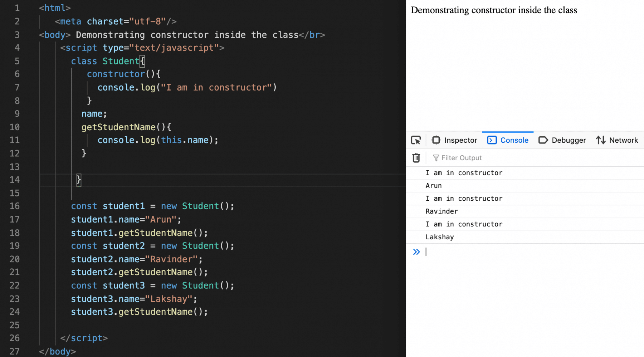Screen dimensions: 644x357
Task: Activate the element picker tool
Action: (416, 140)
